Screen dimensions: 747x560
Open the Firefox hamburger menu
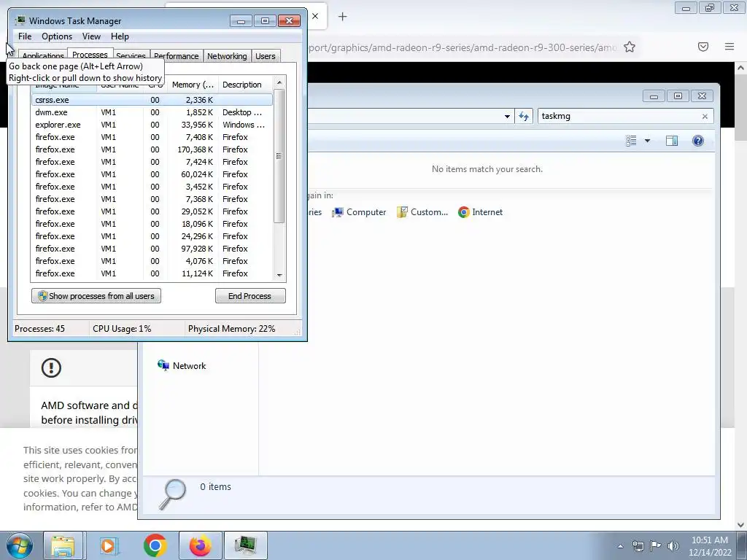click(729, 47)
